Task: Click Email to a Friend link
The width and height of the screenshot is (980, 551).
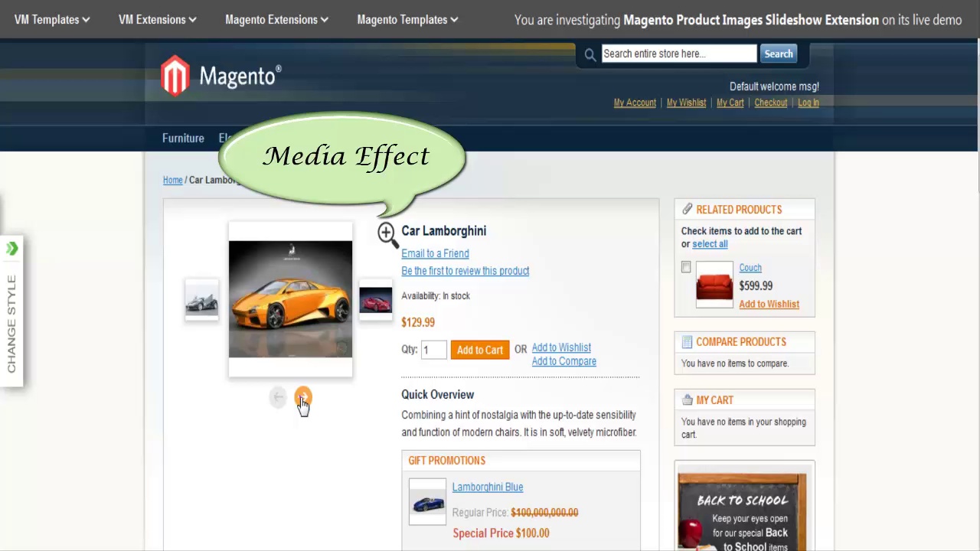Action: point(435,253)
